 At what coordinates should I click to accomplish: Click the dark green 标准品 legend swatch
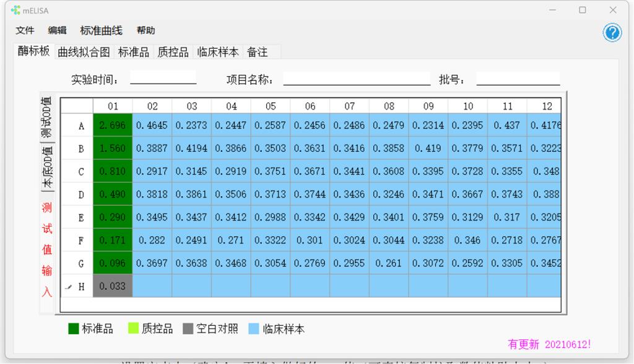point(74,329)
